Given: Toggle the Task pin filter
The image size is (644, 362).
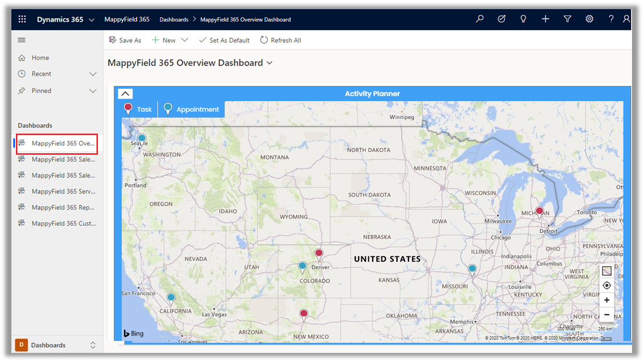Looking at the screenshot, I should point(138,109).
